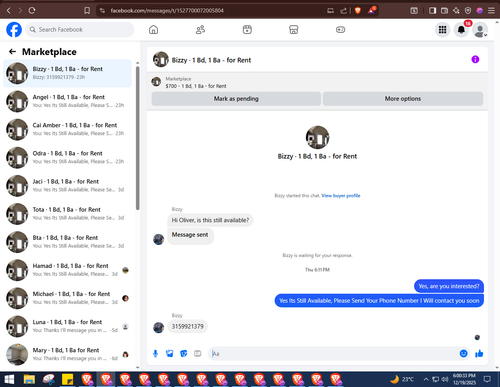Screen dimensions: 500x387
Task: Reload the page
Action: click(x=32, y=11)
